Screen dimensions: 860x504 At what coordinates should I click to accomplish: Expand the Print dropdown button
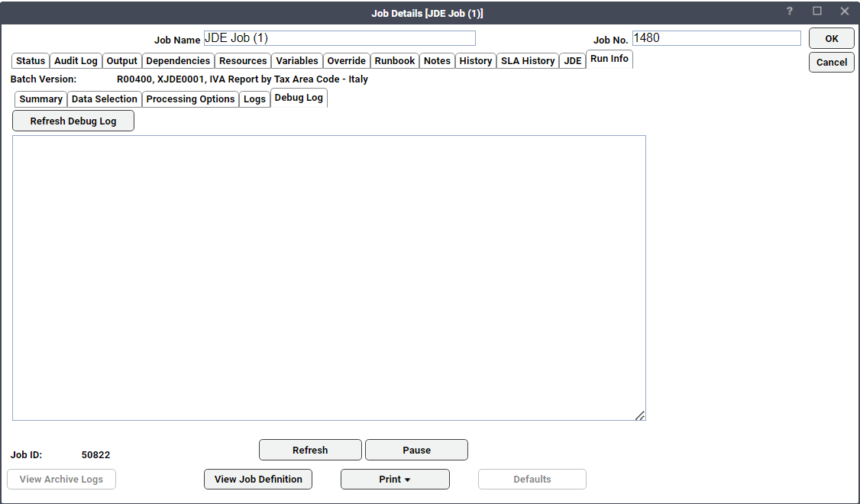pyautogui.click(x=395, y=480)
